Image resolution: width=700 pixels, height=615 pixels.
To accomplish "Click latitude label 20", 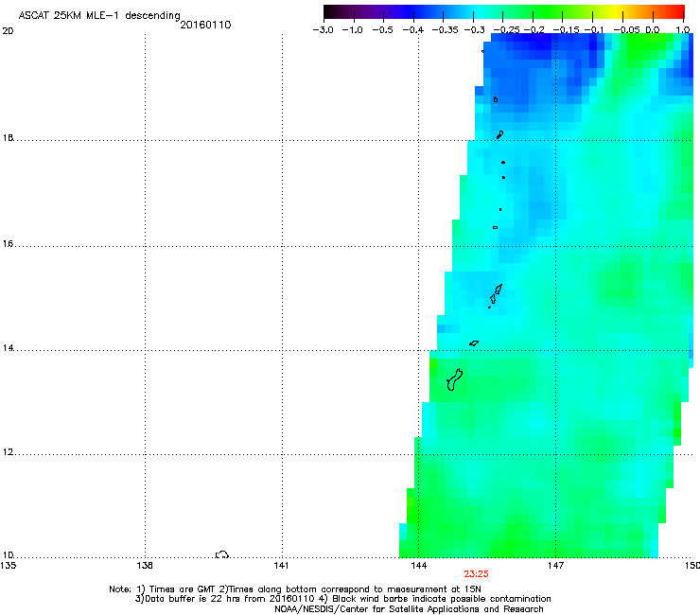I will [8, 31].
